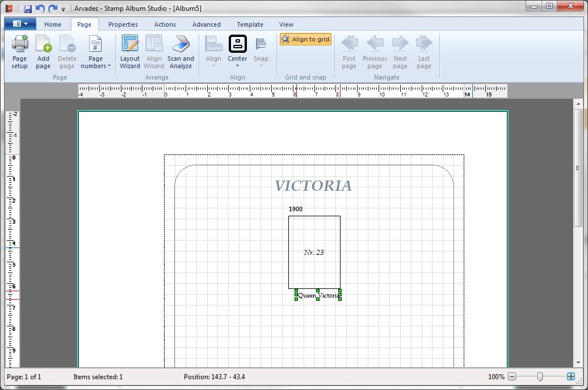588x390 pixels.
Task: Adjust the zoom slider handle
Action: [x=540, y=376]
